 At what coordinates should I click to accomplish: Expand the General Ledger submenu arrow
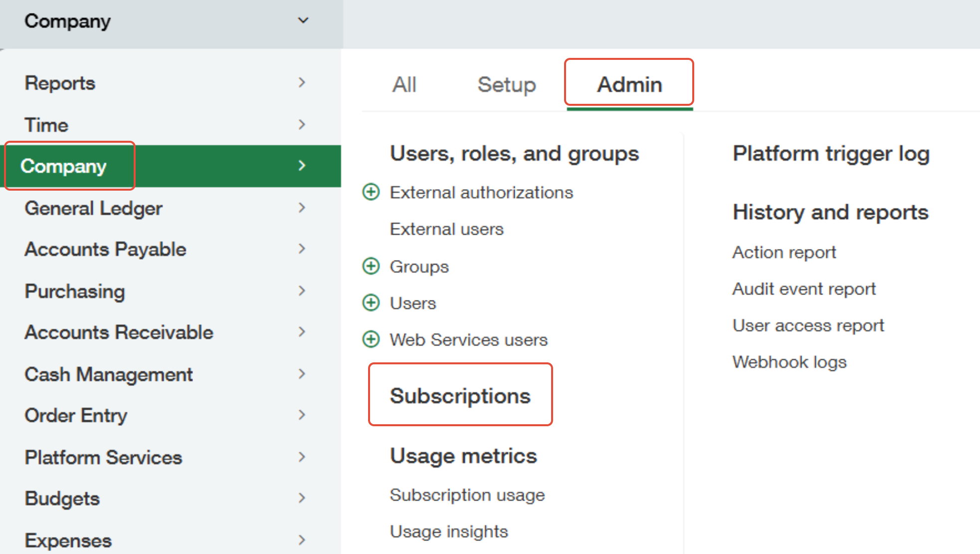tap(301, 208)
